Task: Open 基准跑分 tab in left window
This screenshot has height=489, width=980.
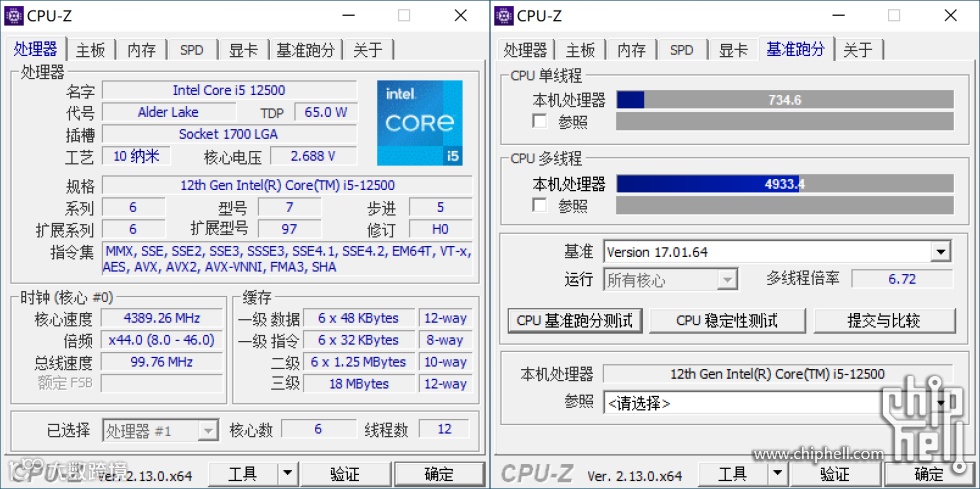Action: (x=306, y=50)
